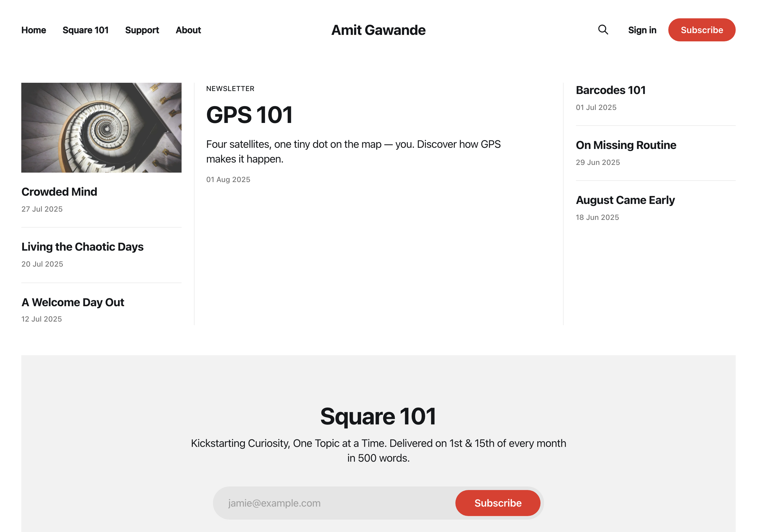The image size is (757, 532).
Task: Click the Sign in link
Action: 642,30
